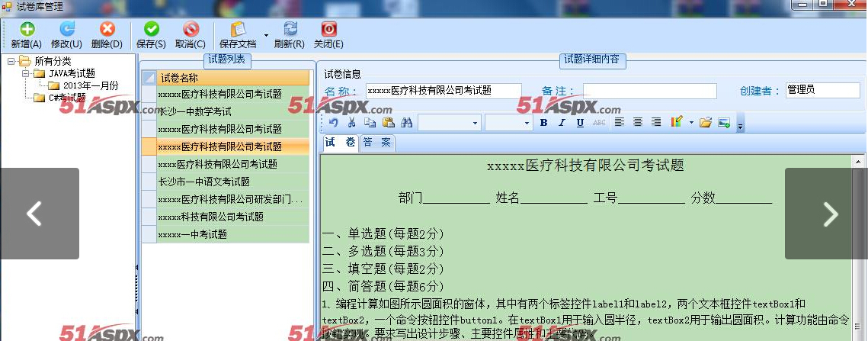Image resolution: width=868 pixels, height=341 pixels.
Task: Open the editor toolbar overflow options
Action: (740, 124)
